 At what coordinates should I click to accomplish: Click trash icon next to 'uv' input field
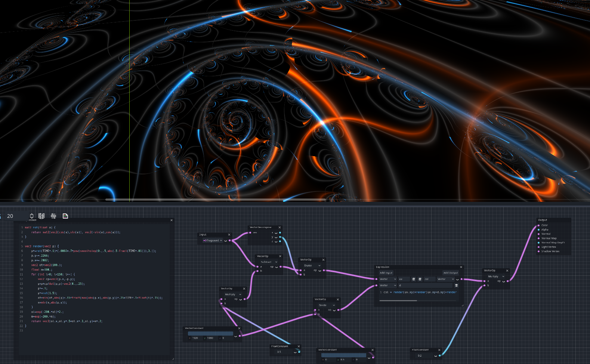(414, 279)
